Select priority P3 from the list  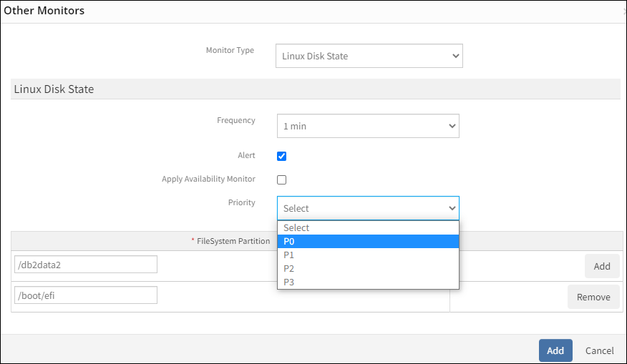(368, 282)
